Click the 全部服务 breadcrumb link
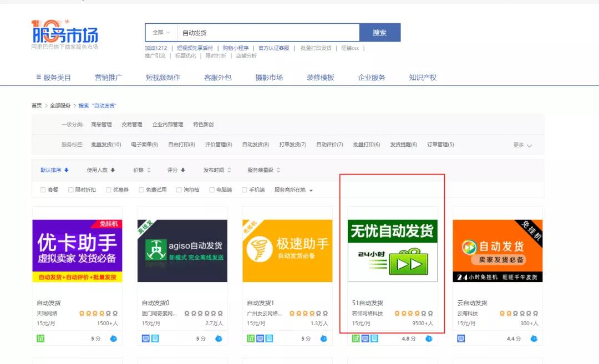This screenshot has width=599, height=364. coord(60,106)
